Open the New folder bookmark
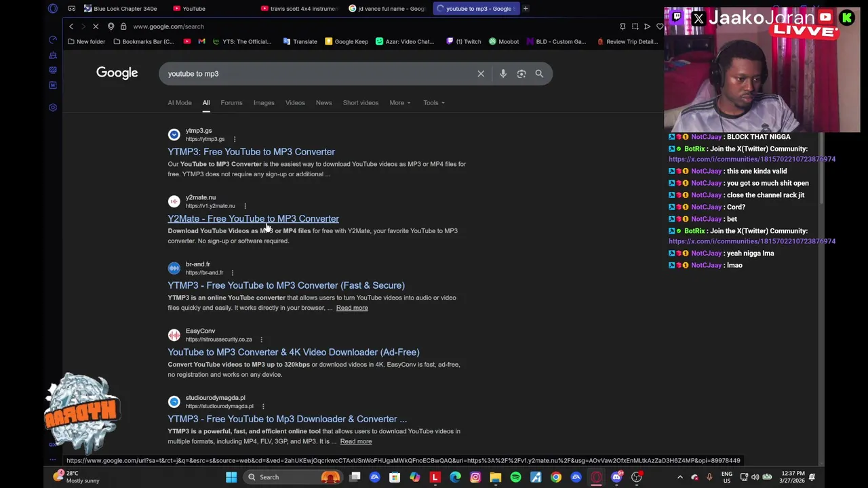This screenshot has width=868, height=488. 86,41
